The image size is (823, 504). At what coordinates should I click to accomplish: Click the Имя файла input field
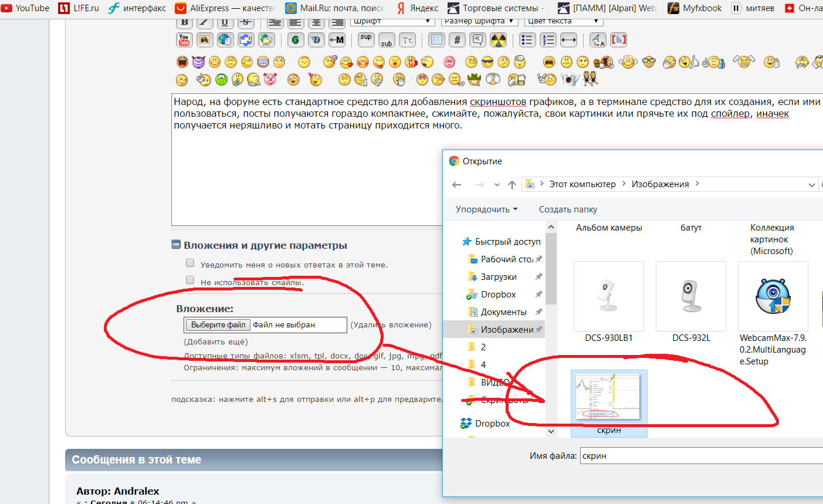[702, 455]
